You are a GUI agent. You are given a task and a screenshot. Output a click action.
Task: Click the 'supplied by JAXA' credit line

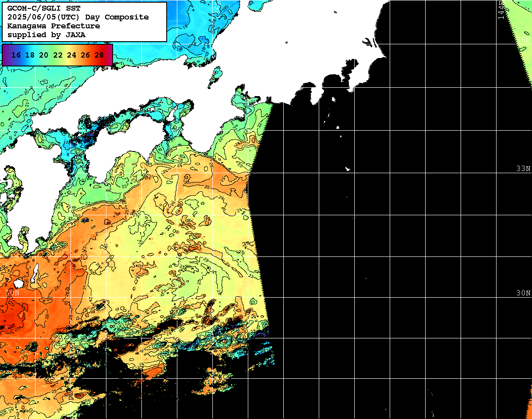coord(47,35)
